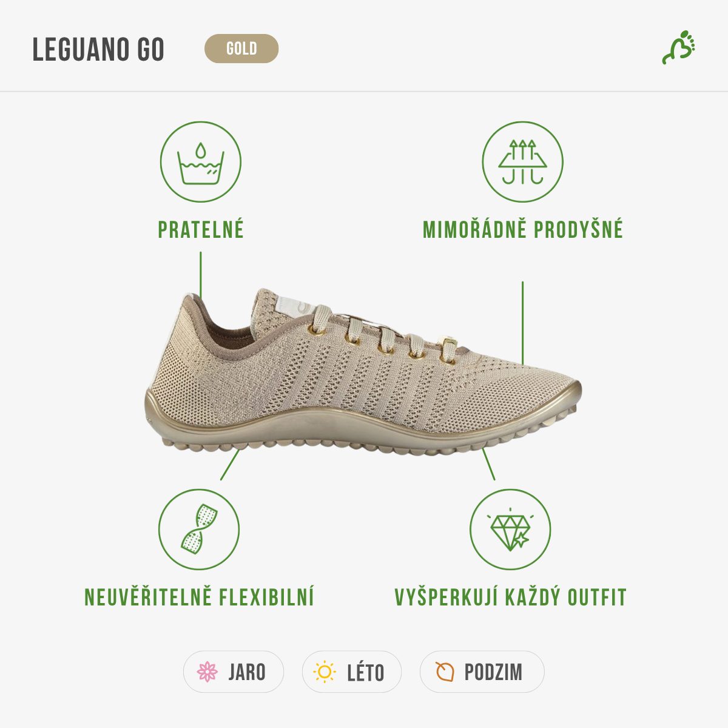Click the LEGUANO GO title
Screen dimensions: 728x728
98,49
